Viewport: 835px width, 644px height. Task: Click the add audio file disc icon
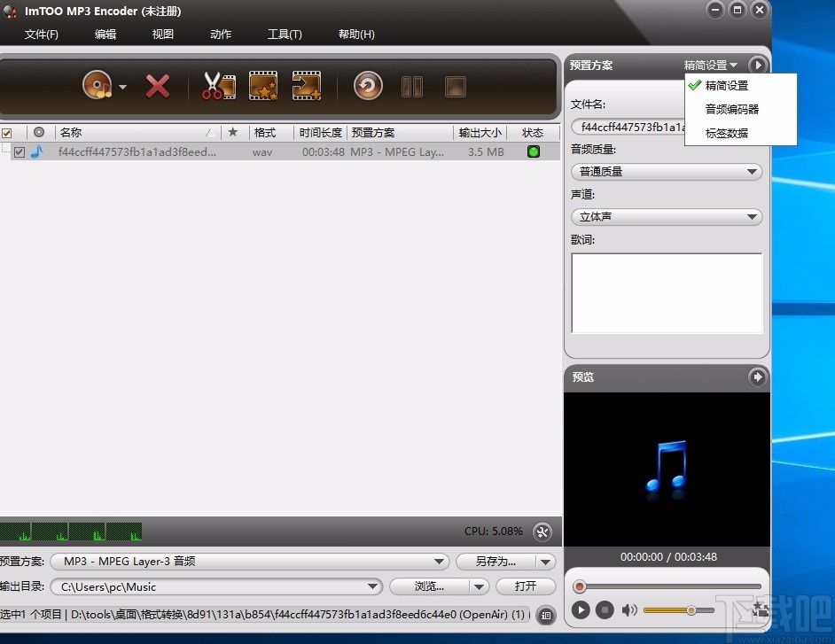click(x=98, y=86)
